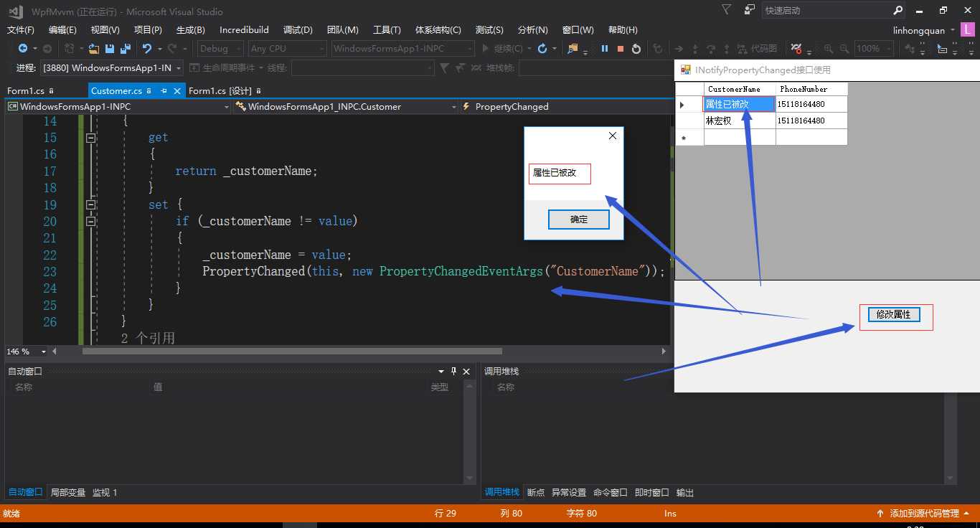
Task: Open the 文件(F) menu
Action: pos(21,29)
